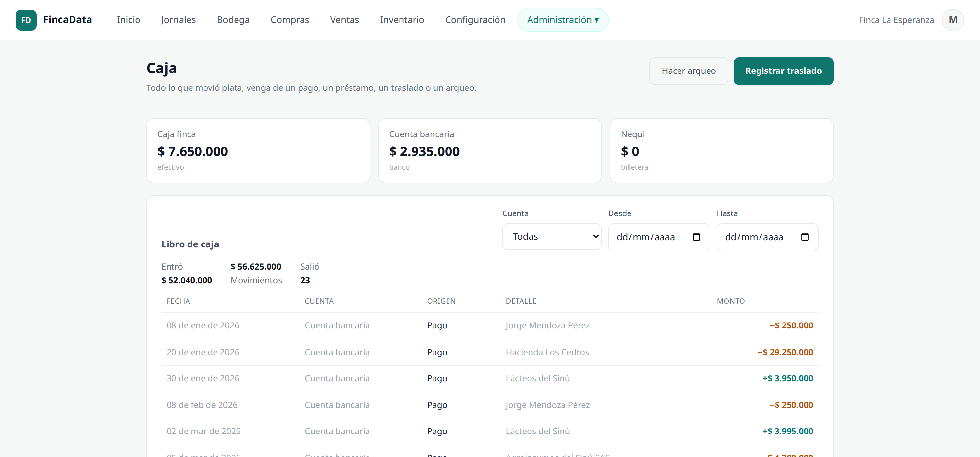Click the −$ 29.250.000 amount

tap(785, 352)
